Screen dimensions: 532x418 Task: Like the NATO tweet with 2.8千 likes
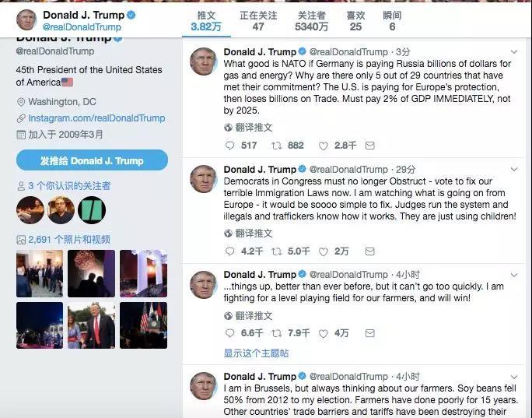pos(324,146)
